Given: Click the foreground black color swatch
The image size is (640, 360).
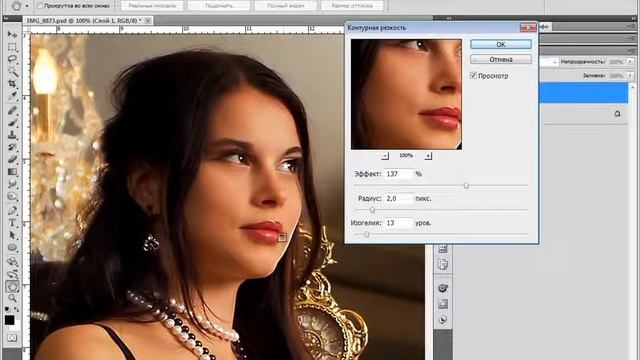Looking at the screenshot, I should pos(9,320).
